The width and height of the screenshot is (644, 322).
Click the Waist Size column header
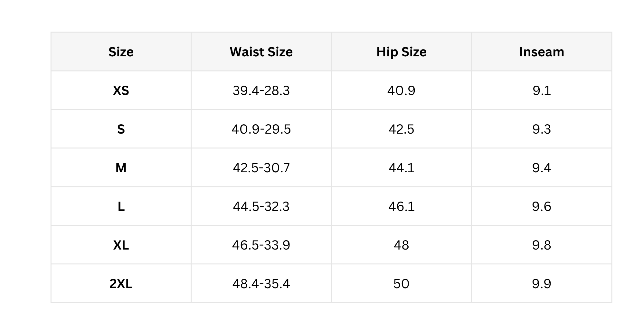pos(261,52)
